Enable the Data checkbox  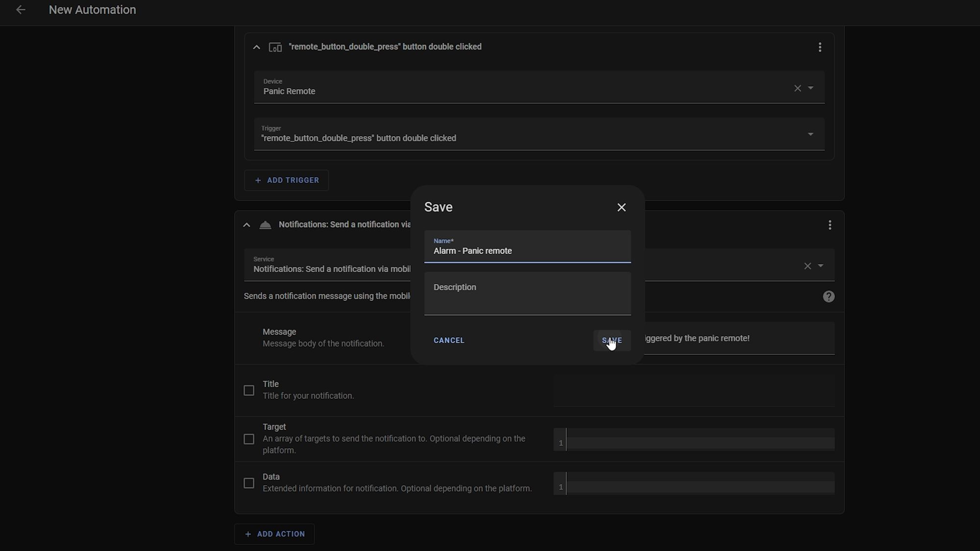249,483
